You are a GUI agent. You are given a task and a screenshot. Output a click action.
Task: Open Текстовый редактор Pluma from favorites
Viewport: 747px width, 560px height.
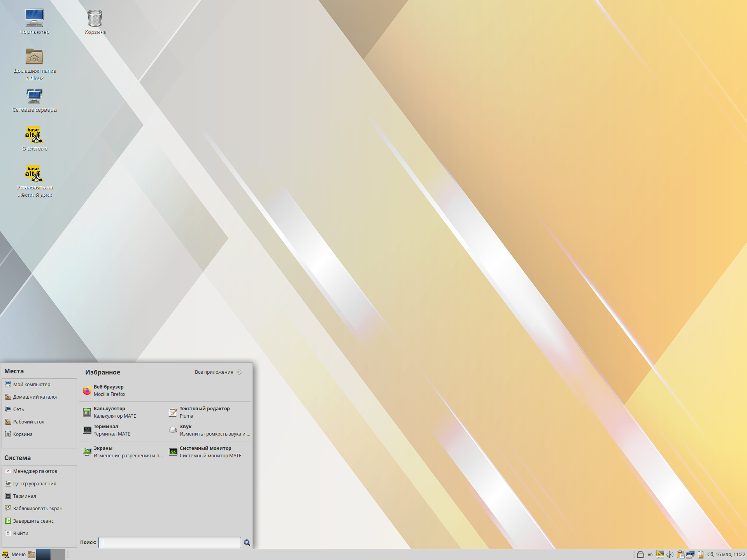209,412
